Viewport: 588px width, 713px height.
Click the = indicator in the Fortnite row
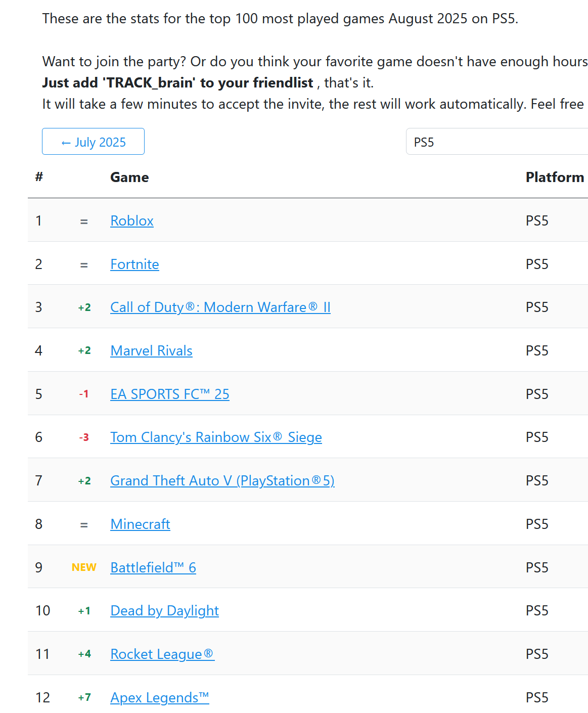(x=84, y=265)
